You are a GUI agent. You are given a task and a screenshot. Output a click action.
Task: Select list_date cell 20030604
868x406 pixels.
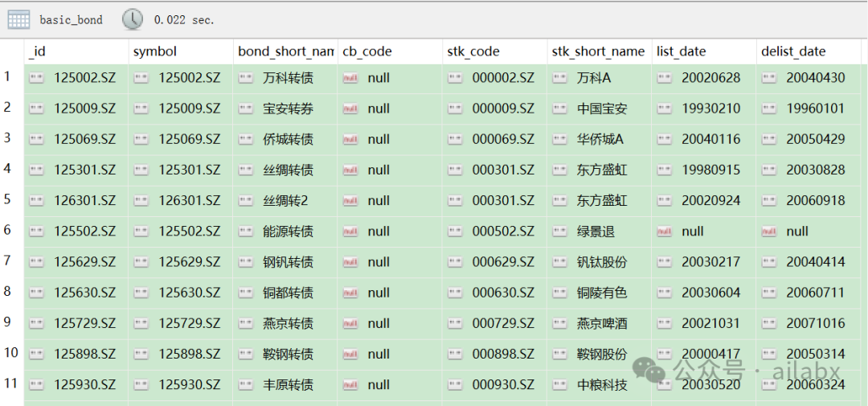[x=703, y=293]
